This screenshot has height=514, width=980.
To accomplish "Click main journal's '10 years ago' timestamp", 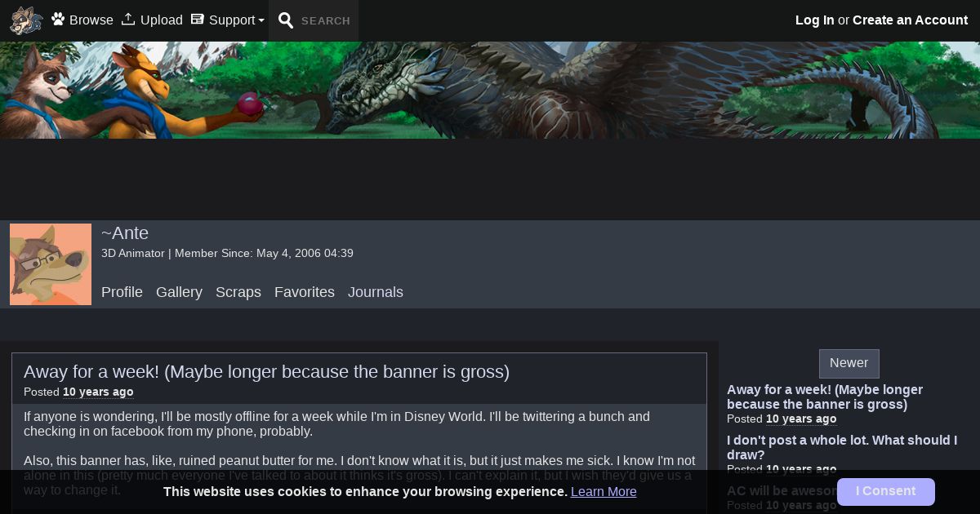I will (98, 392).
